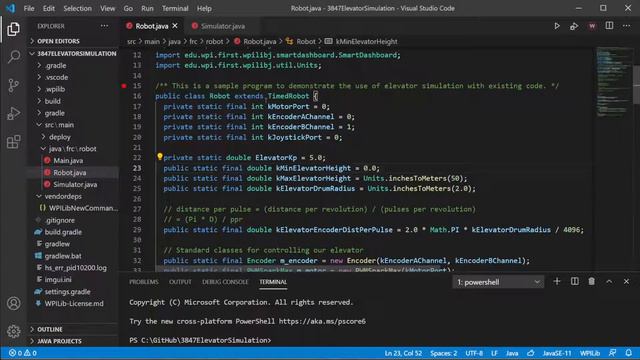The image size is (640, 360).
Task: Open the Extensions view
Action: [13, 142]
